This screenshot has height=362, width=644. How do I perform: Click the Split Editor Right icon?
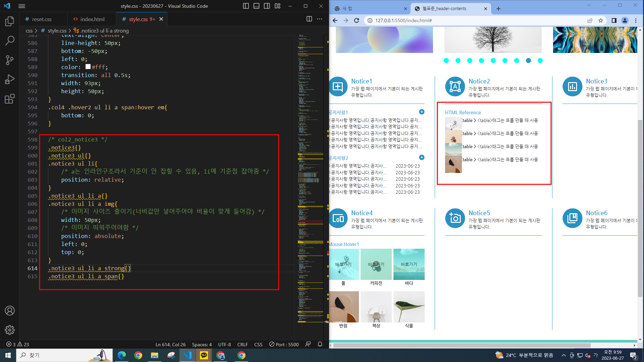pyautogui.click(x=309, y=19)
